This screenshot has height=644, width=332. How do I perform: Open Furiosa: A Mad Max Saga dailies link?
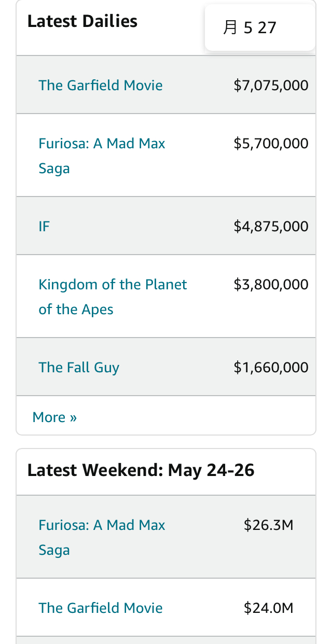[102, 144]
